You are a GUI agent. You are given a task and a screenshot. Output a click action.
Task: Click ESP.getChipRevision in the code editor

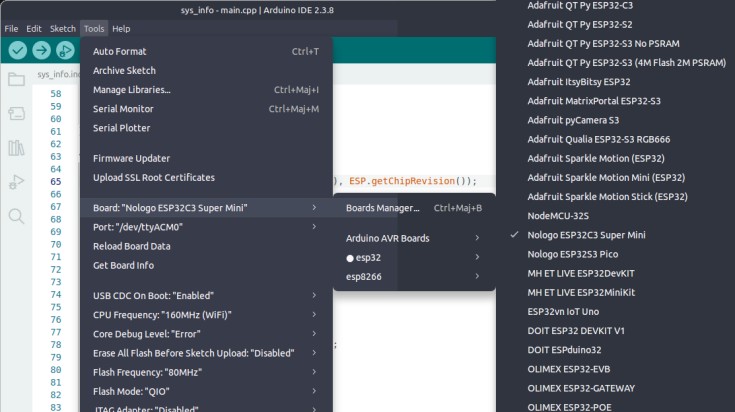[402, 181]
